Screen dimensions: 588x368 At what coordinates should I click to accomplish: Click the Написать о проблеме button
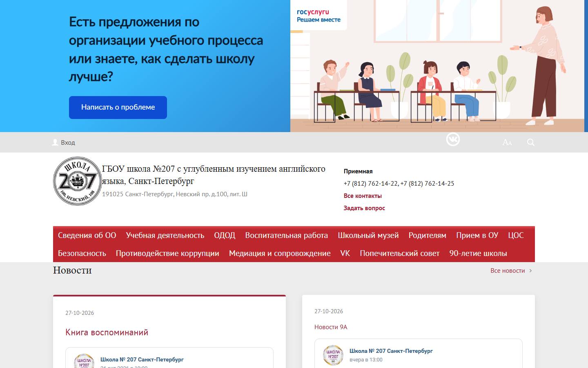tap(118, 108)
